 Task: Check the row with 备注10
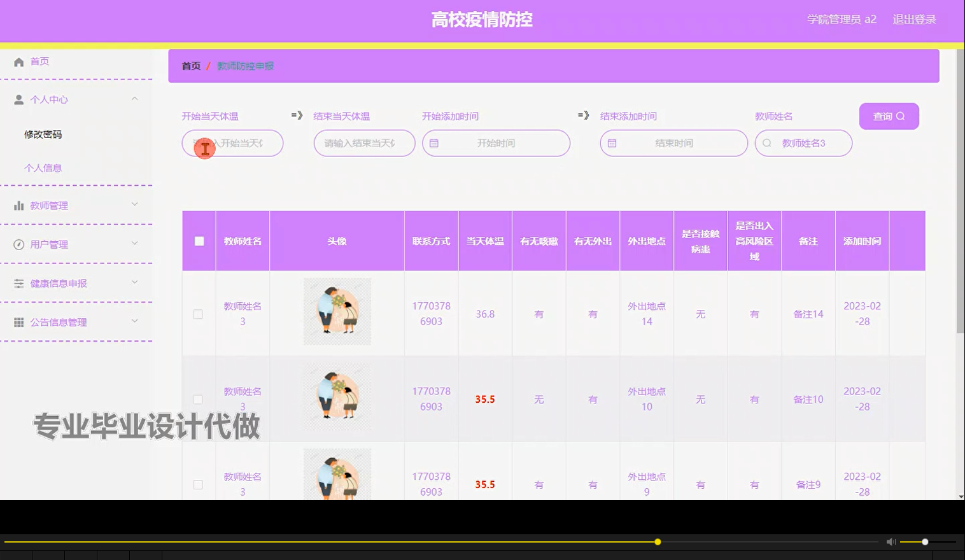[x=198, y=400]
